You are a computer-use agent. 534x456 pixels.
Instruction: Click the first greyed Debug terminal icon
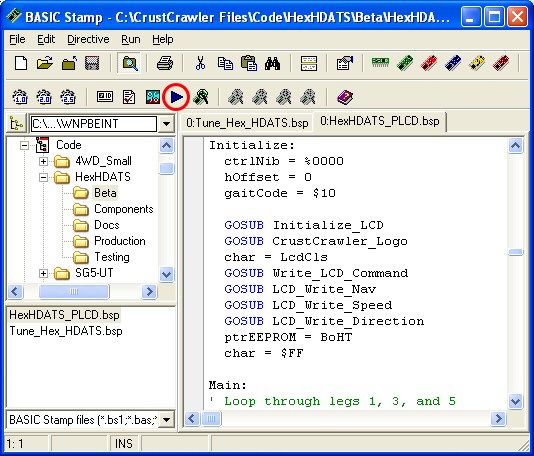pos(235,97)
